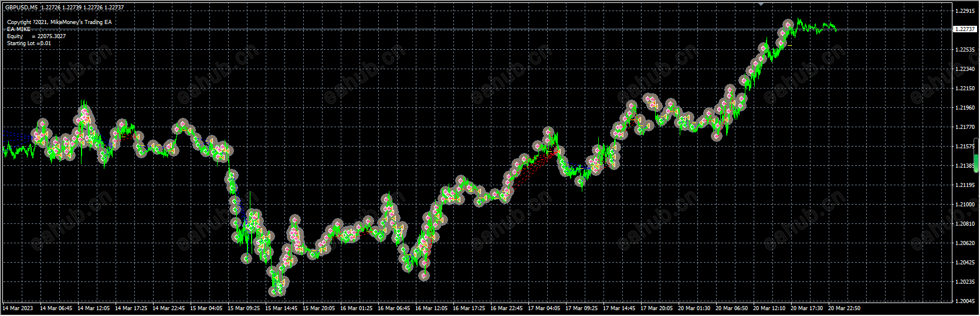Viewport: 980px width, 316px height.
Task: Click the '20 Mar 17:30' time axis label
Action: click(808, 308)
